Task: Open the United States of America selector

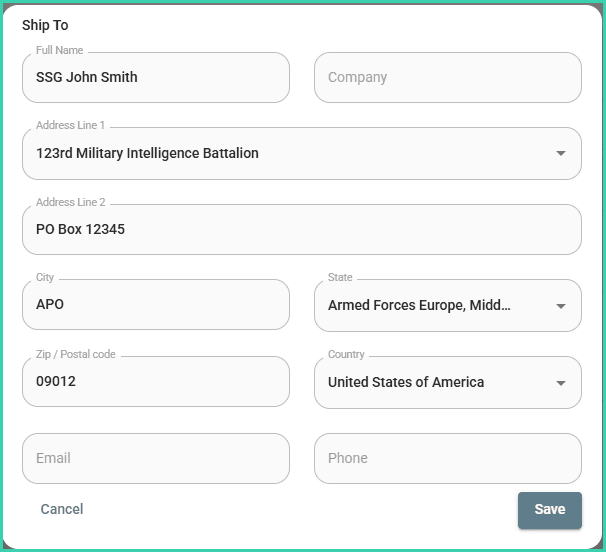Action: (406, 382)
